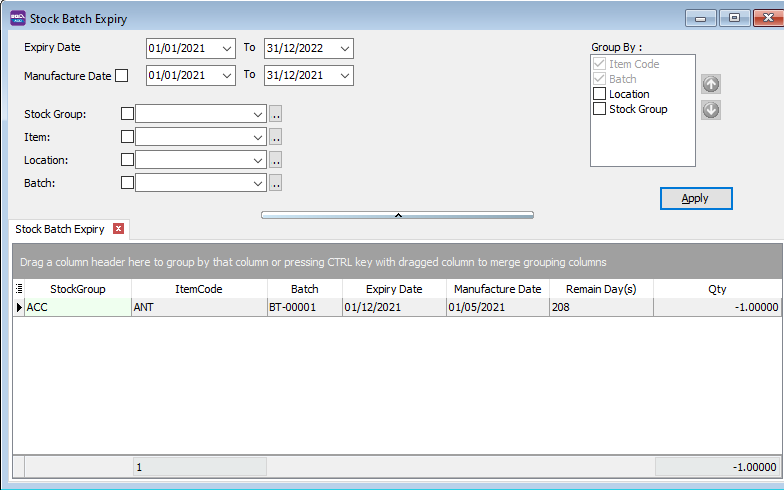Expand Expiry Date To dropdown
The image size is (784, 490).
point(344,48)
